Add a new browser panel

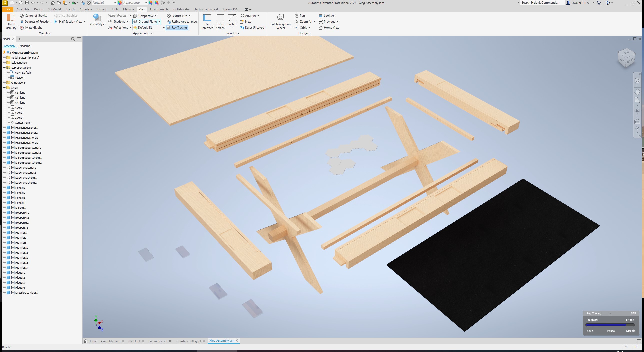pos(19,39)
